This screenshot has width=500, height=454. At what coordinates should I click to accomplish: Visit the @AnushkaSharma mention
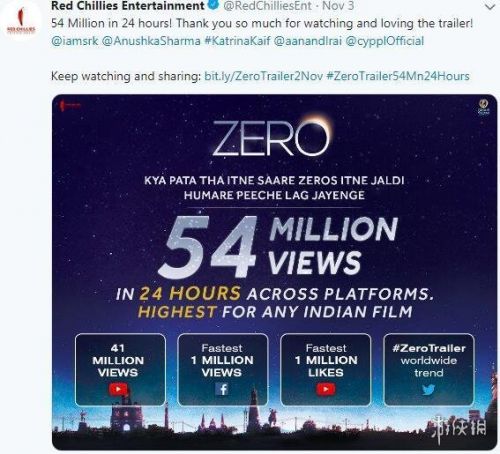click(x=151, y=41)
